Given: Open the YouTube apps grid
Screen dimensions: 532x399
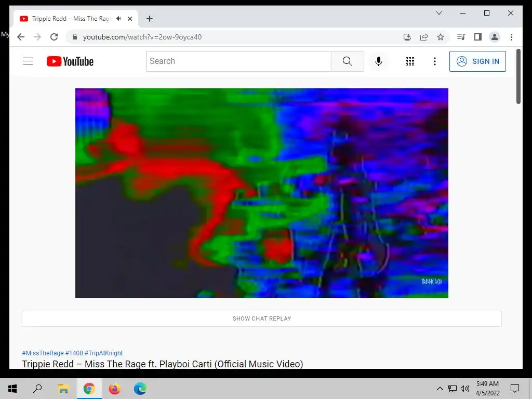Looking at the screenshot, I should tap(410, 61).
